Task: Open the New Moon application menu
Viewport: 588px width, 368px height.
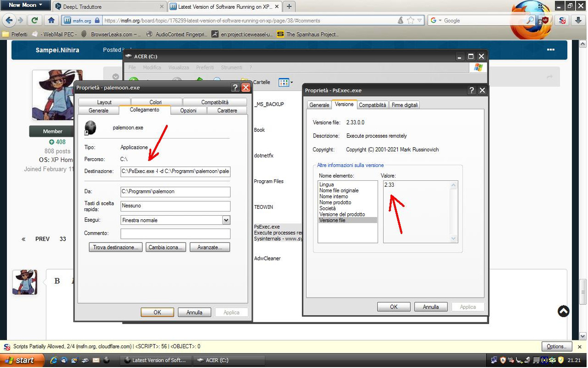Action: [x=25, y=5]
